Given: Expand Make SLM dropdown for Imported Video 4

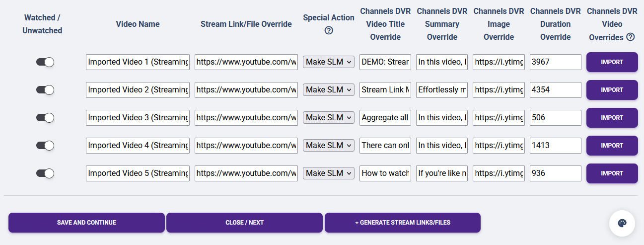Looking at the screenshot, I should point(329,146).
